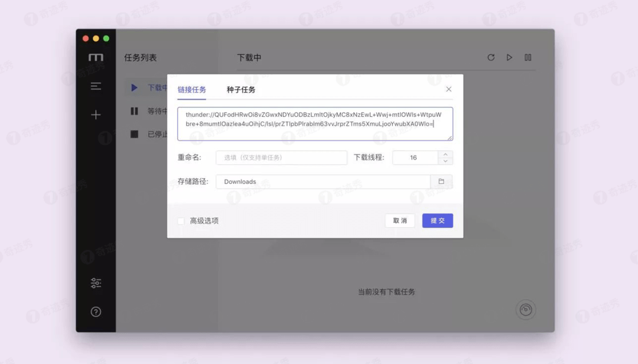Increase download threads with up arrow
638x364 pixels.
[x=445, y=155]
